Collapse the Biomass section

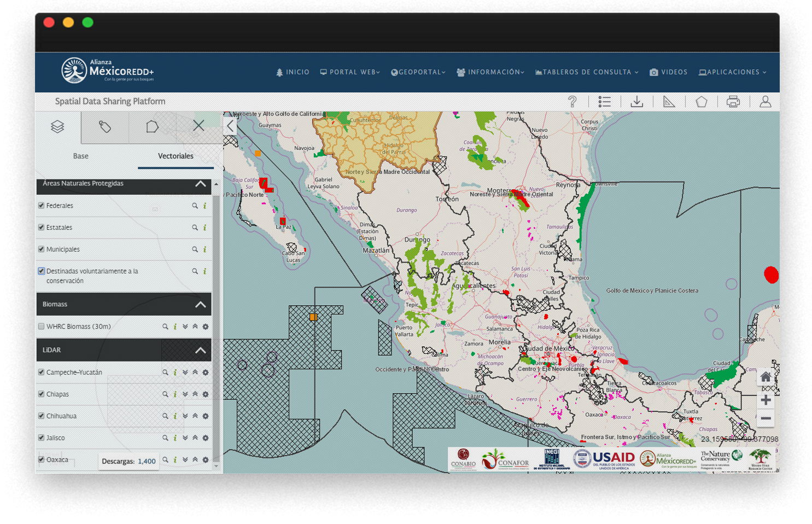pyautogui.click(x=201, y=304)
